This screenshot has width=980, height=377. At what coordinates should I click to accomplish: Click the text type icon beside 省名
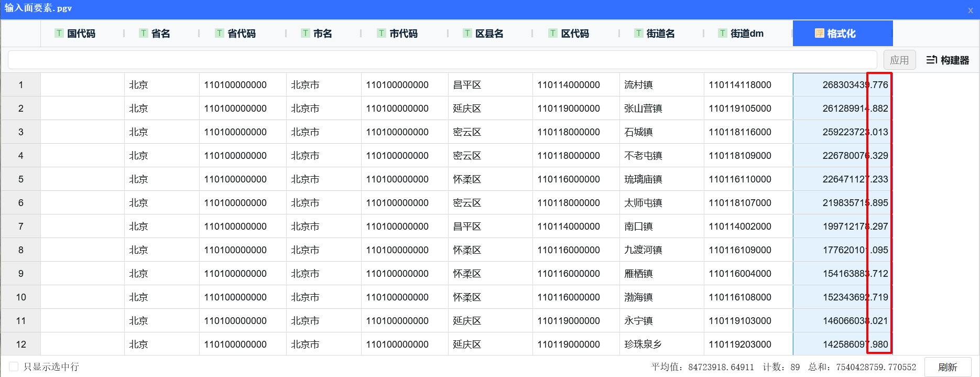point(143,33)
